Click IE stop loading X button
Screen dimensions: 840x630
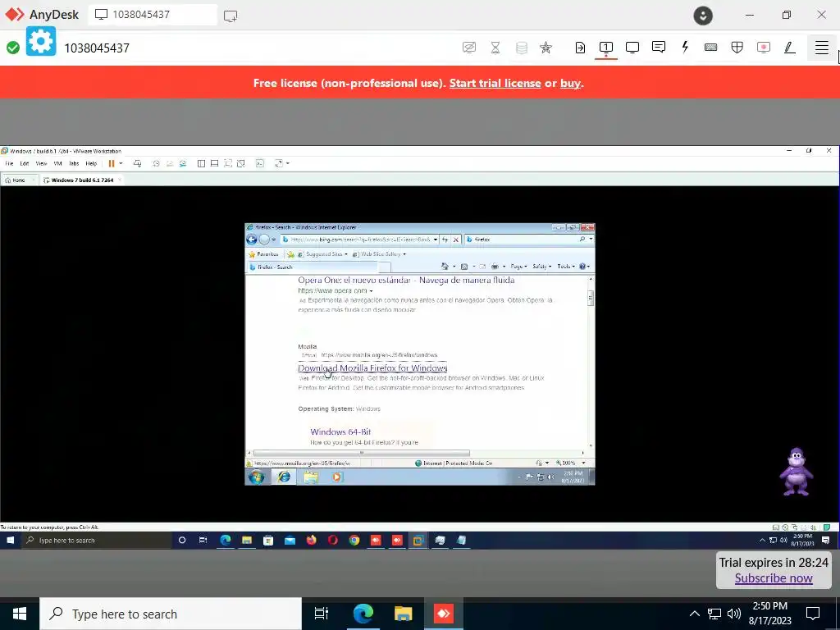[456, 240]
